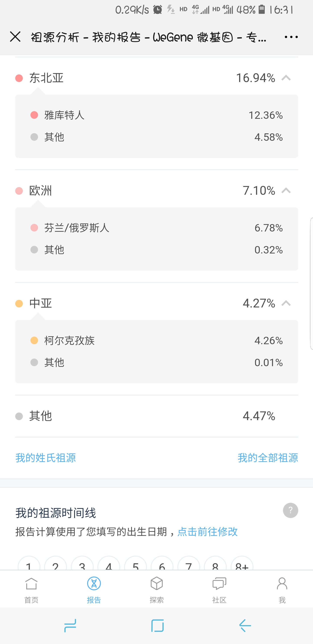Collapse the 中亚 4.27% section
Screen dimensions: 313x644
point(286,303)
